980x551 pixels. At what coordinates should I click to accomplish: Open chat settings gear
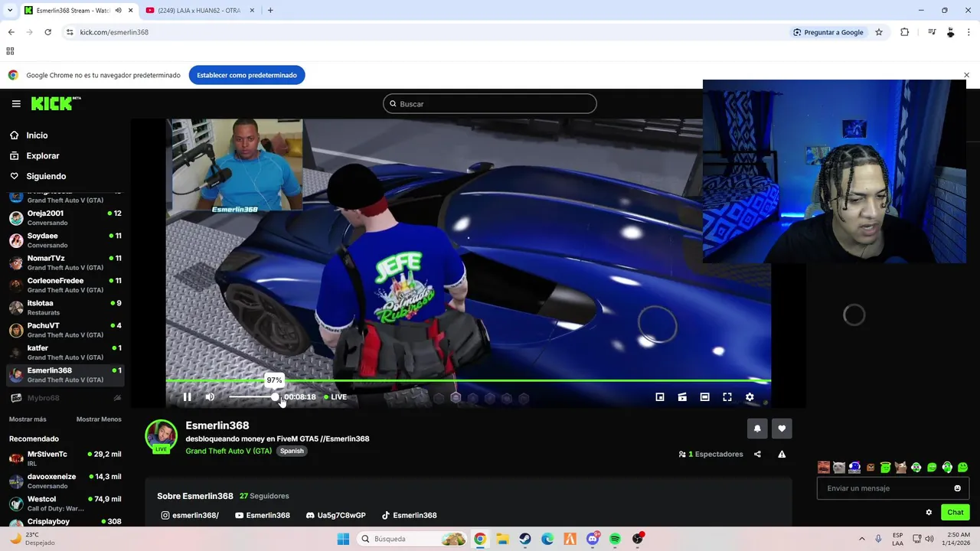pyautogui.click(x=929, y=513)
